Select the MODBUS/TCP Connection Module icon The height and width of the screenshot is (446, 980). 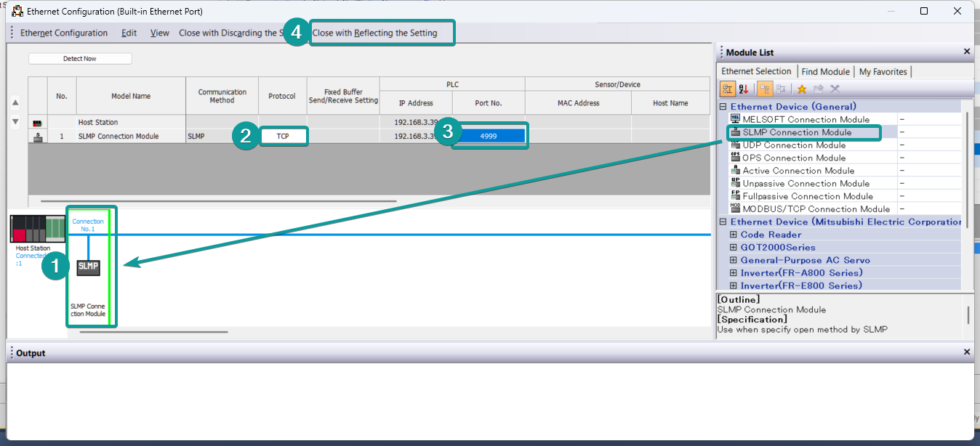pos(736,208)
